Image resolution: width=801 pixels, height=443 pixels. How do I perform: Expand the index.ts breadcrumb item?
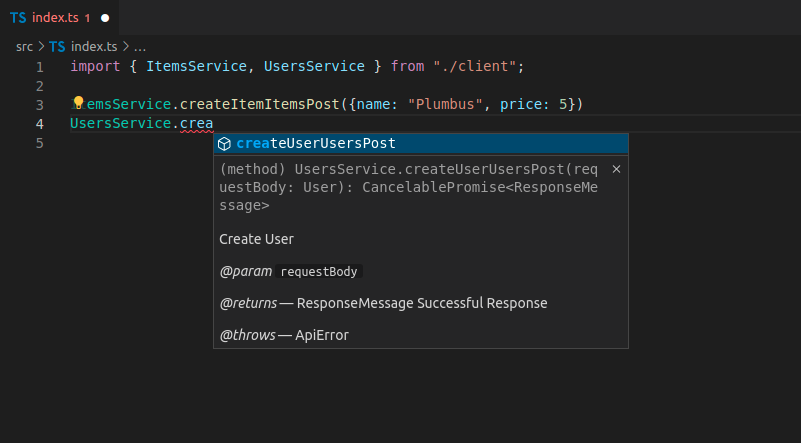click(x=94, y=46)
